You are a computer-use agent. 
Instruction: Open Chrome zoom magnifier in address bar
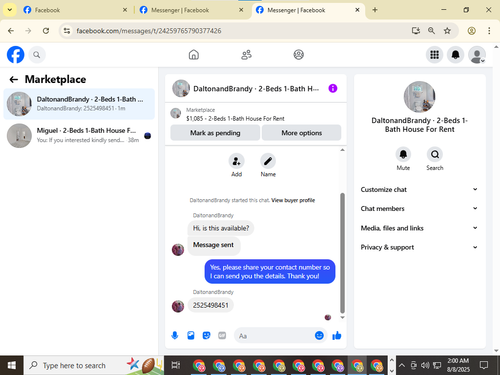tap(431, 31)
